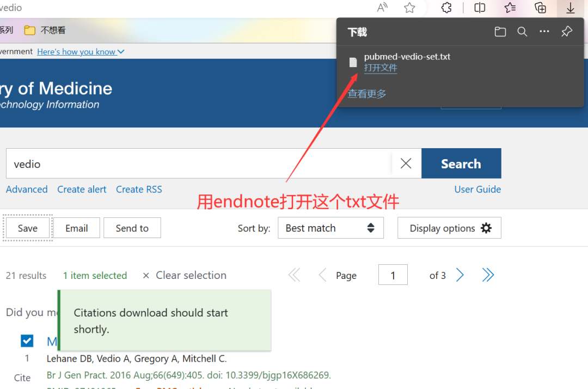Click the Save button

point(28,228)
